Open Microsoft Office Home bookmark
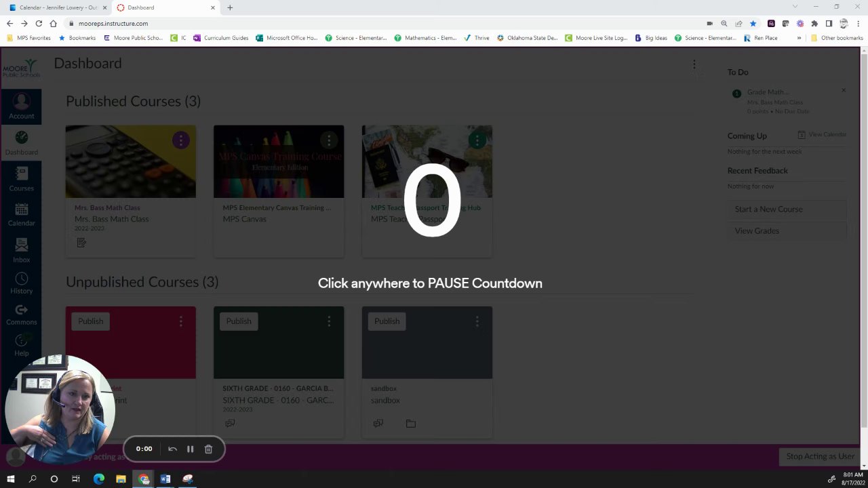The height and width of the screenshot is (488, 868). pyautogui.click(x=287, y=38)
